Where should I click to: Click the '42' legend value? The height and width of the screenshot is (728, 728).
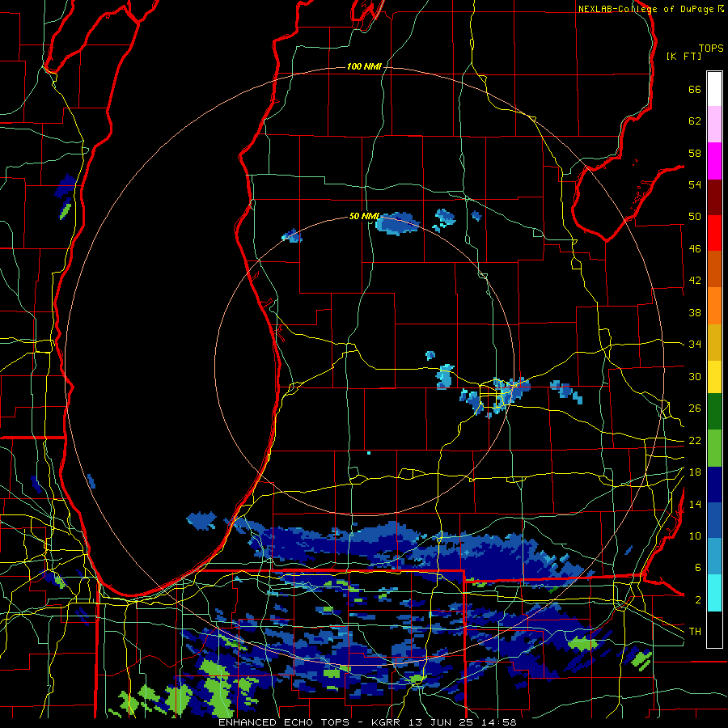pyautogui.click(x=695, y=281)
